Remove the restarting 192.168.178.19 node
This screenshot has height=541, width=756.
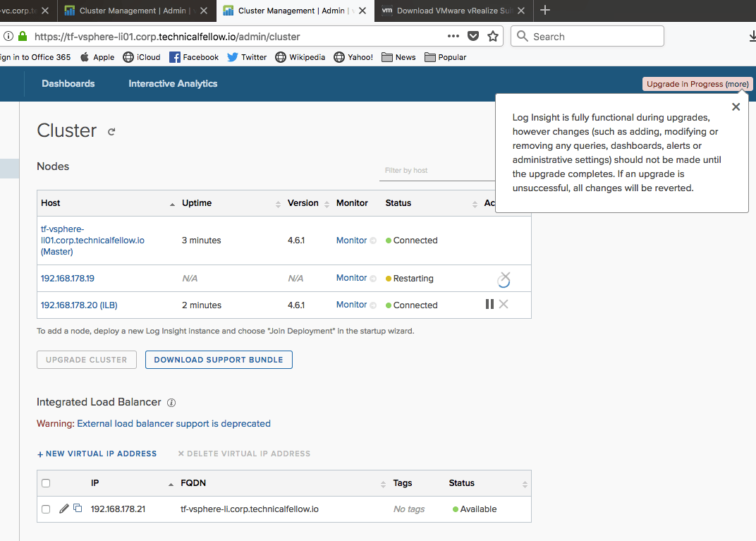coord(504,278)
